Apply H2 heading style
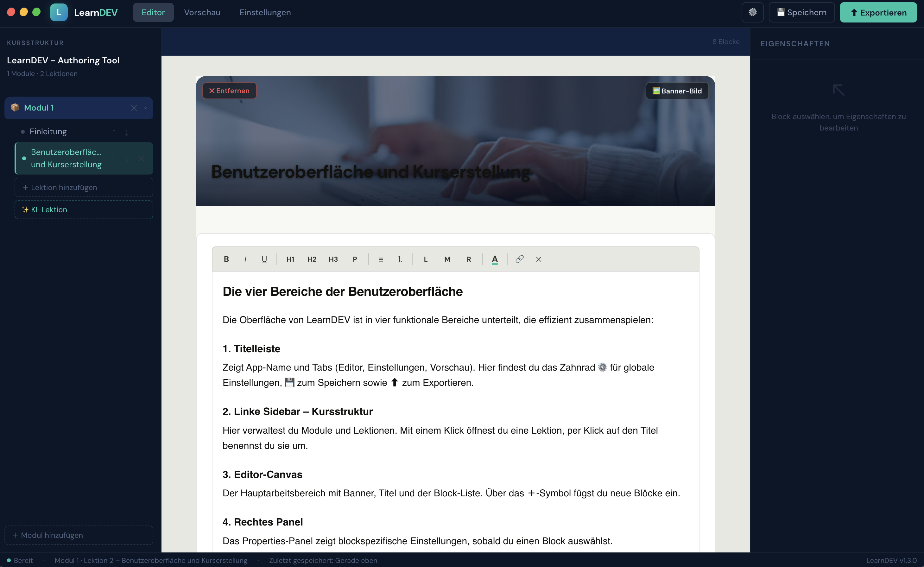Viewport: 924px width, 567px height. [312, 259]
